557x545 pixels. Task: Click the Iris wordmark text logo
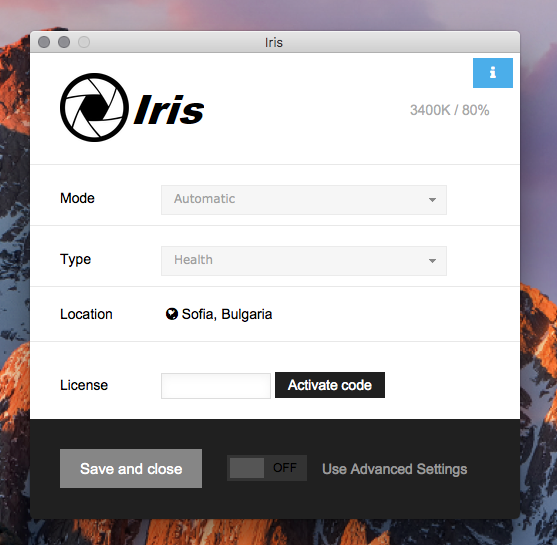pos(169,109)
